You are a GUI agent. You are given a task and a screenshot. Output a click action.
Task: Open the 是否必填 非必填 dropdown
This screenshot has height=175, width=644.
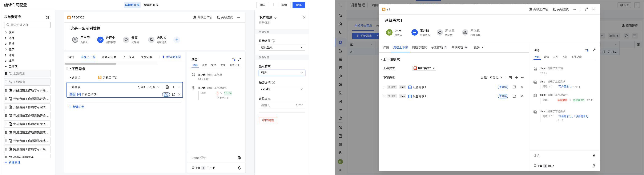[x=282, y=89]
